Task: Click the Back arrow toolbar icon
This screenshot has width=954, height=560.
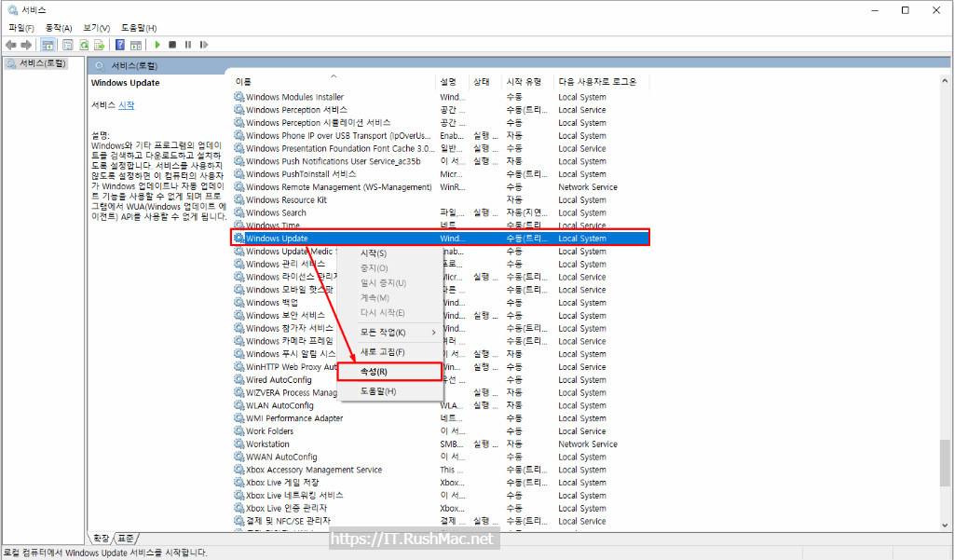Action: tap(10, 45)
